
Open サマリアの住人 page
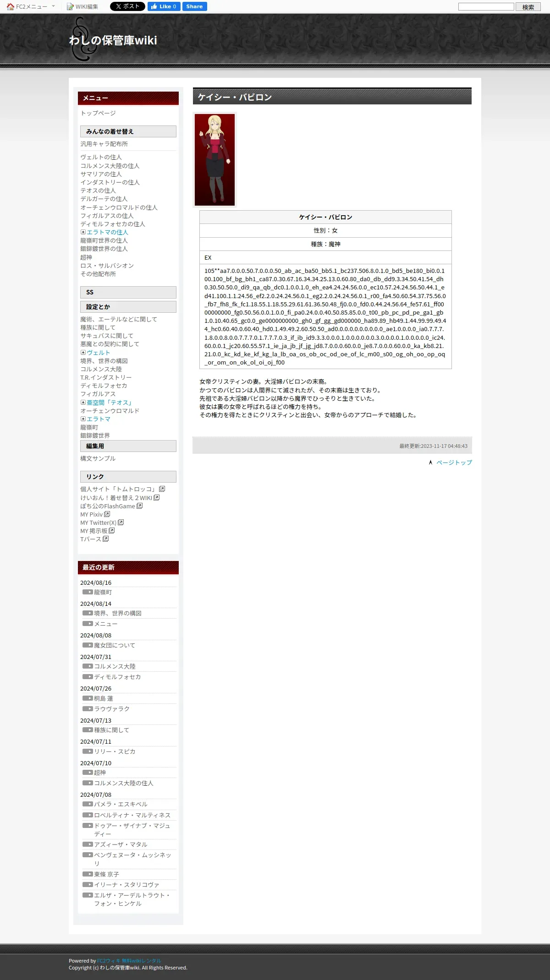point(101,174)
